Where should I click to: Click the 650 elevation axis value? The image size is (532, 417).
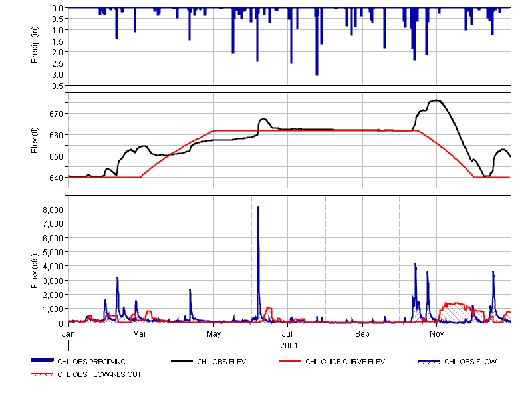click(x=57, y=156)
